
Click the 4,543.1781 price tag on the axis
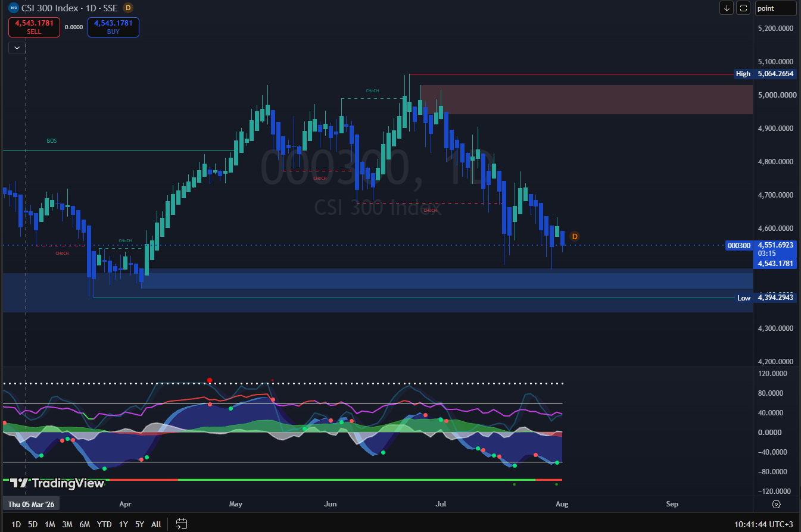click(x=776, y=263)
